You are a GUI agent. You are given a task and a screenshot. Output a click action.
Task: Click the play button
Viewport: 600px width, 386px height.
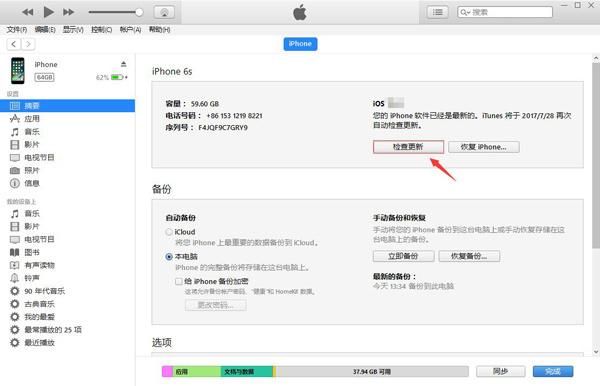coord(48,12)
